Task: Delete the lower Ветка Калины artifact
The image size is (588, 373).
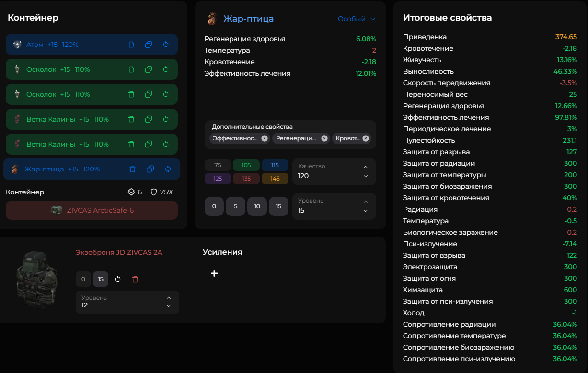Action: [131, 144]
